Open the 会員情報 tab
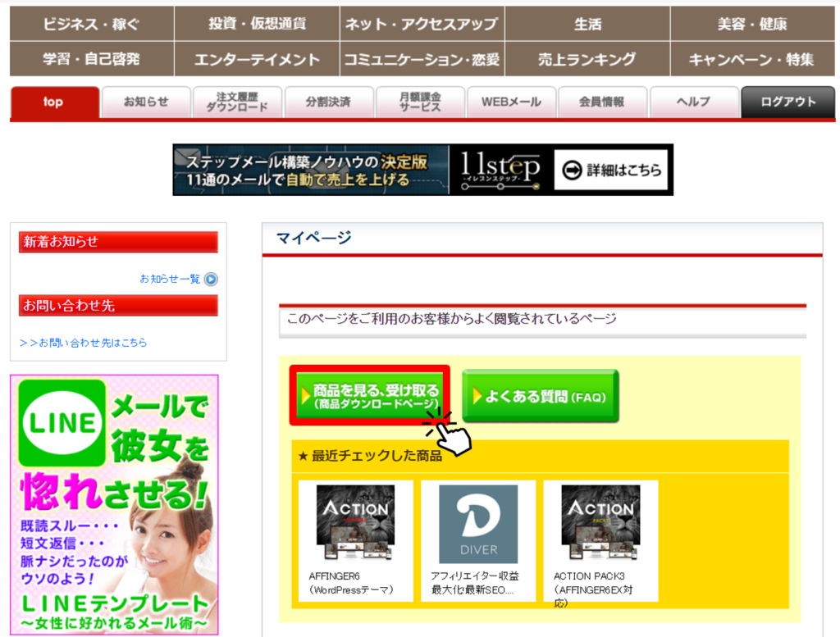This screenshot has height=637, width=840. tap(603, 103)
